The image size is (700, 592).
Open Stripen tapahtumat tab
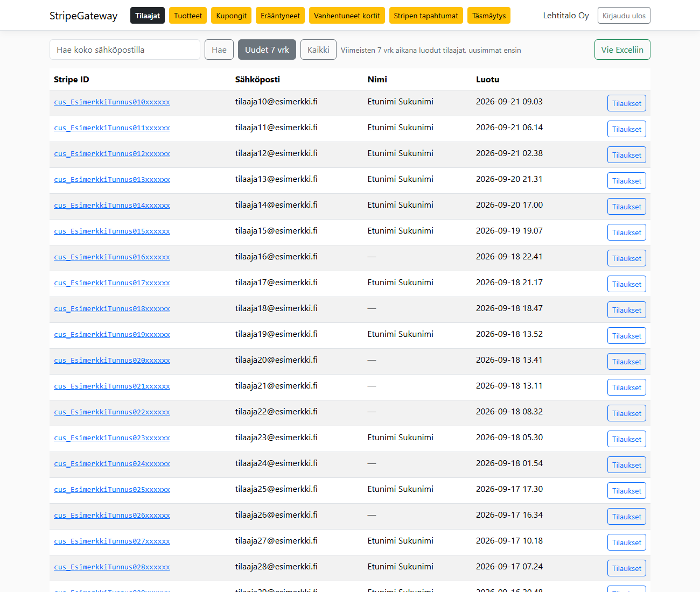point(426,16)
